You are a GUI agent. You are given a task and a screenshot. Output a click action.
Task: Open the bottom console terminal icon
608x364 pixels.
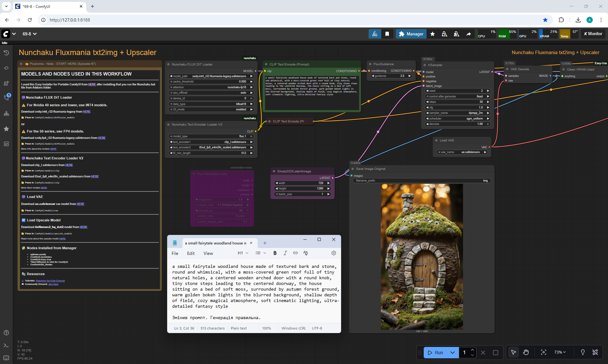[6, 345]
